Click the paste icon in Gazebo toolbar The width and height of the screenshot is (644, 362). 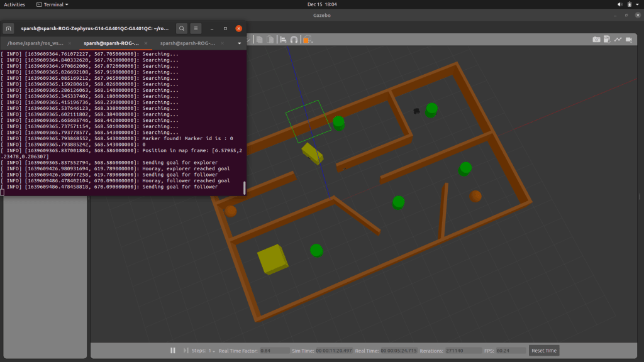(270, 40)
